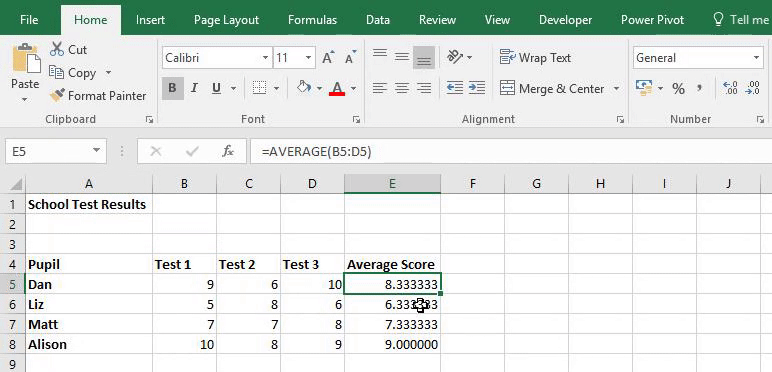Open the font color dropdown arrow
The width and height of the screenshot is (772, 372).
coord(353,89)
